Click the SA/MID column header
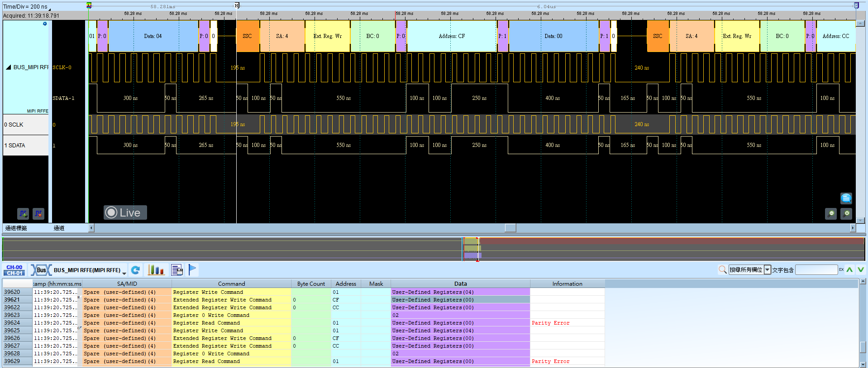The width and height of the screenshot is (868, 368). point(127,284)
